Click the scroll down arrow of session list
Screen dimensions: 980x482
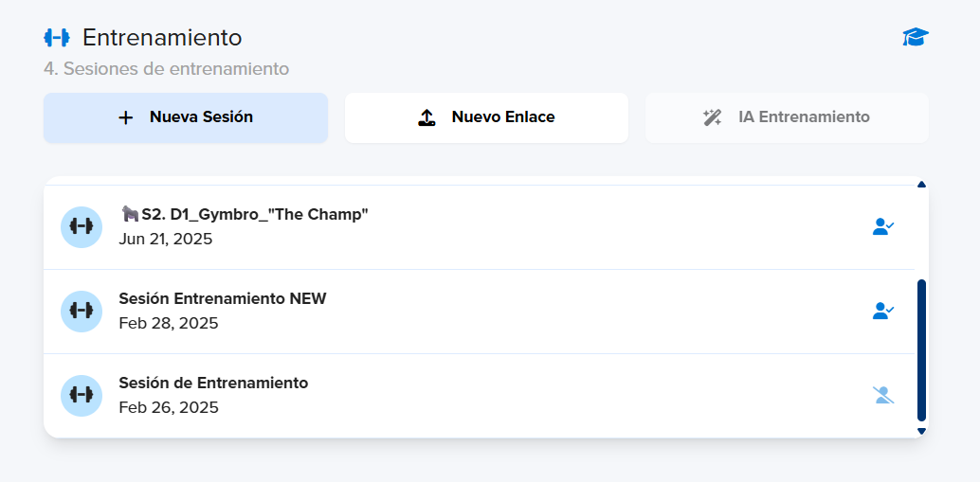[x=921, y=431]
